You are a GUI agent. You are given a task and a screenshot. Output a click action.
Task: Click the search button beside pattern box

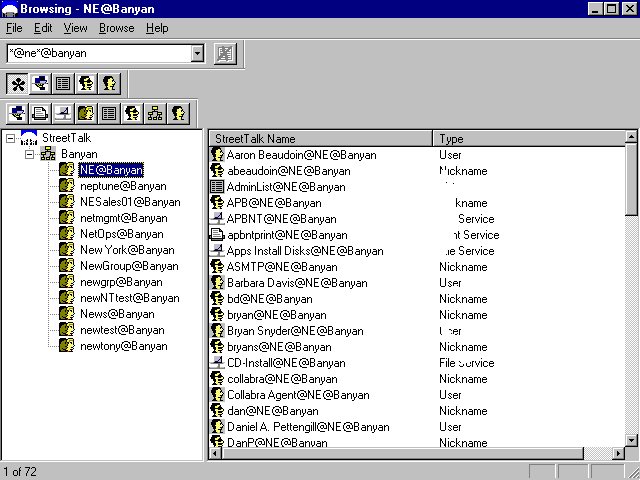[225, 53]
